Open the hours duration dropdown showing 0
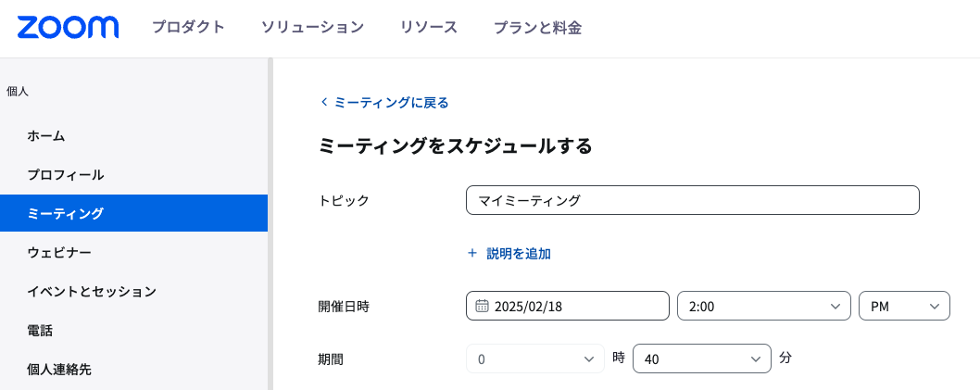The width and height of the screenshot is (980, 390). point(534,359)
